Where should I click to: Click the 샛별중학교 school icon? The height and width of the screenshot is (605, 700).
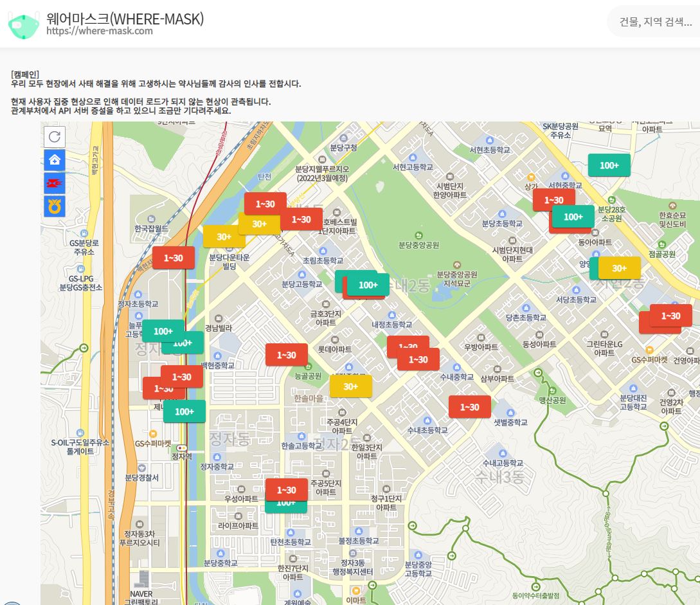[x=510, y=413]
